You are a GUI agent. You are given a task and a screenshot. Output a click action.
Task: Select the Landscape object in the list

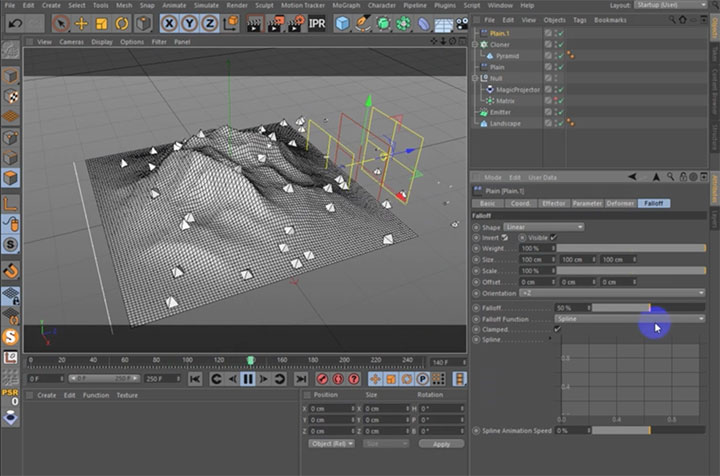coord(505,124)
